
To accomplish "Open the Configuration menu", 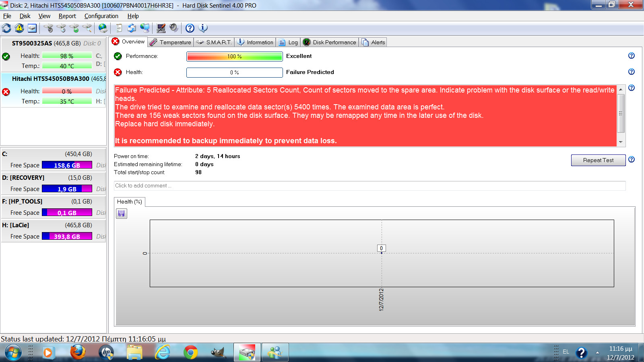I will coord(101,16).
